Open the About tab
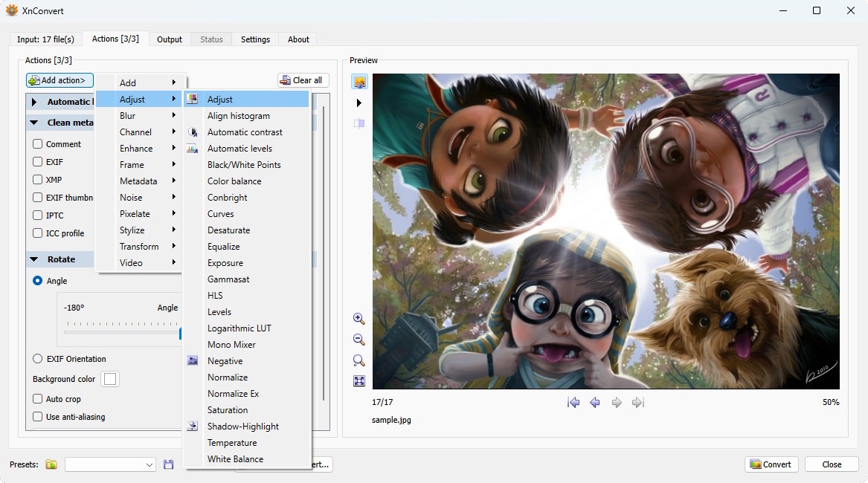Image resolution: width=868 pixels, height=483 pixels. [298, 39]
